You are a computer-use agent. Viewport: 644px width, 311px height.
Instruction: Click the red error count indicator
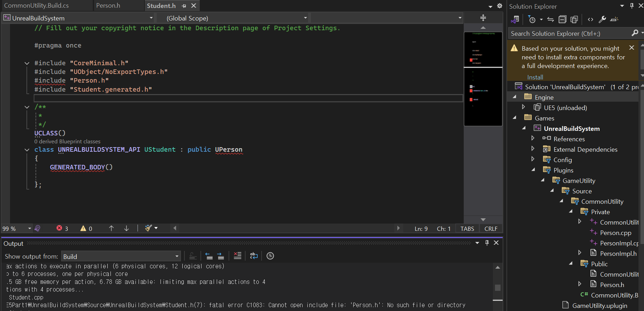[x=62, y=228]
